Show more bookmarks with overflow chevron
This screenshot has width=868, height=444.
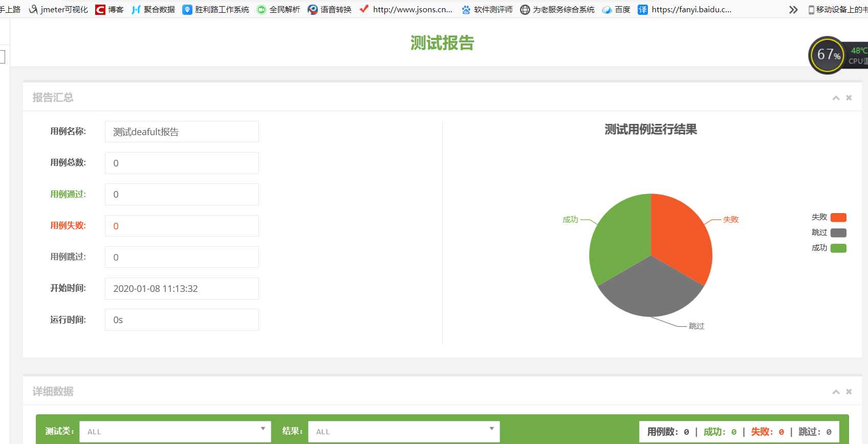(793, 9)
